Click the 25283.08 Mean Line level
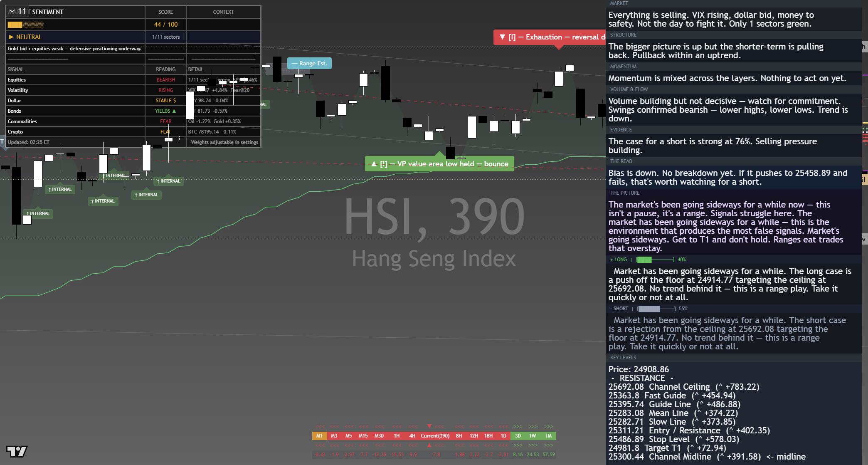Viewport: 868px width, 465px height. (673, 413)
